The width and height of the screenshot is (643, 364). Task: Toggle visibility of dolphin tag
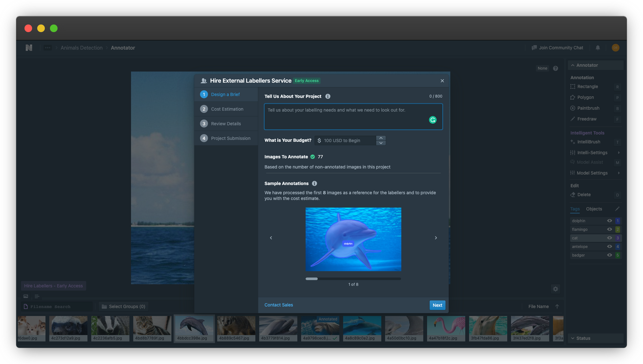(x=610, y=221)
